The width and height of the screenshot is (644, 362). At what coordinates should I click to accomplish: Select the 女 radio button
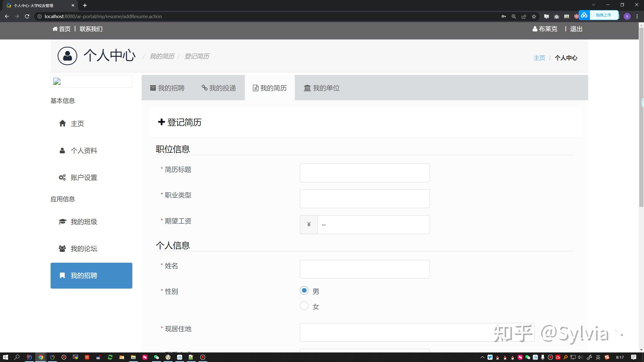(304, 306)
